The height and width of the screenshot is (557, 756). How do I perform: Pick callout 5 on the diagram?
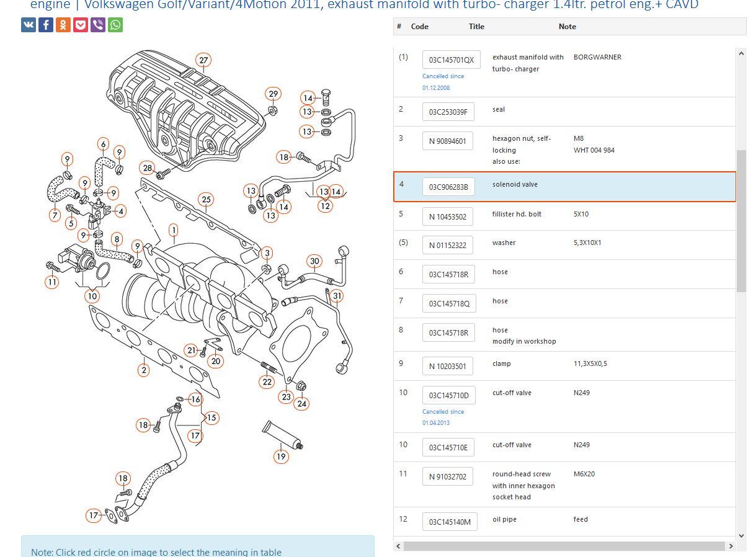coord(71,223)
